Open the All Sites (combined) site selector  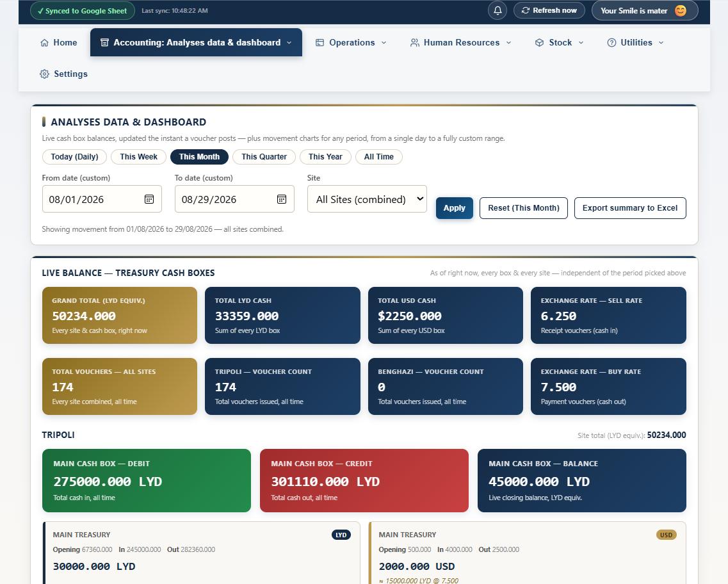pyautogui.click(x=367, y=199)
